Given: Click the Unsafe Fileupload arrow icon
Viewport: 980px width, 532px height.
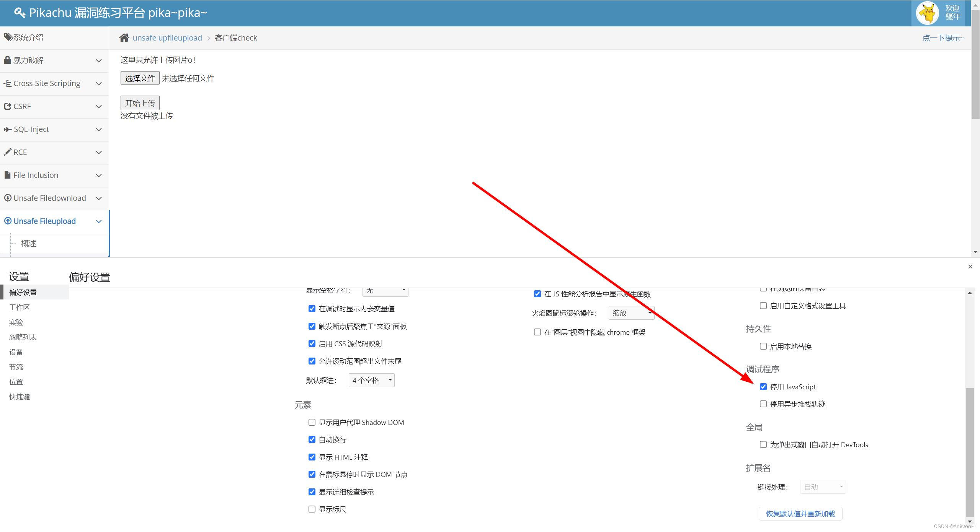Looking at the screenshot, I should pos(8,221).
